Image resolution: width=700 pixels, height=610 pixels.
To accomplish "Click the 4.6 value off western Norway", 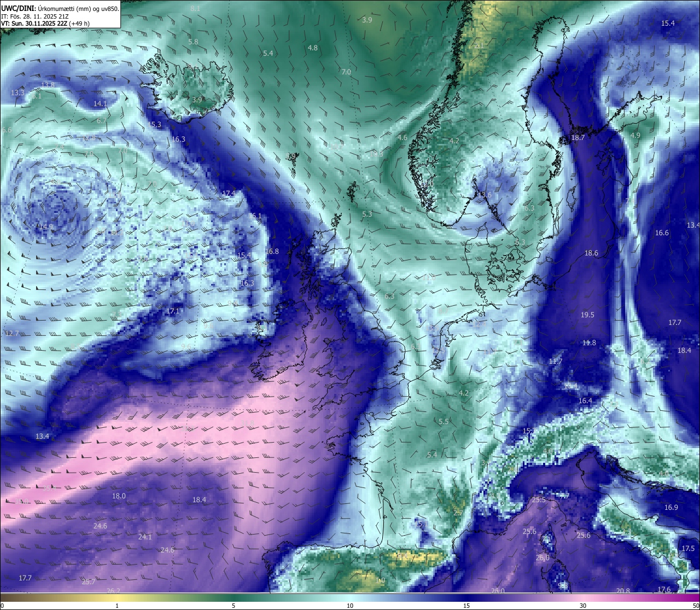I will coord(402,138).
